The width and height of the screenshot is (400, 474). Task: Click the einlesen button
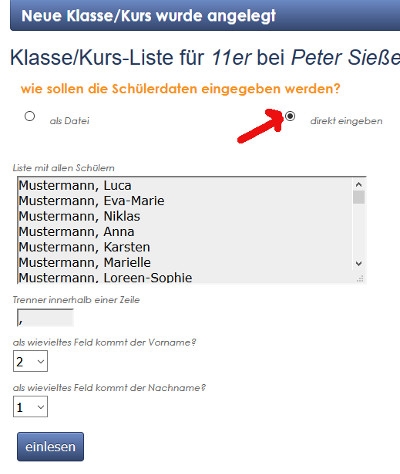[50, 447]
